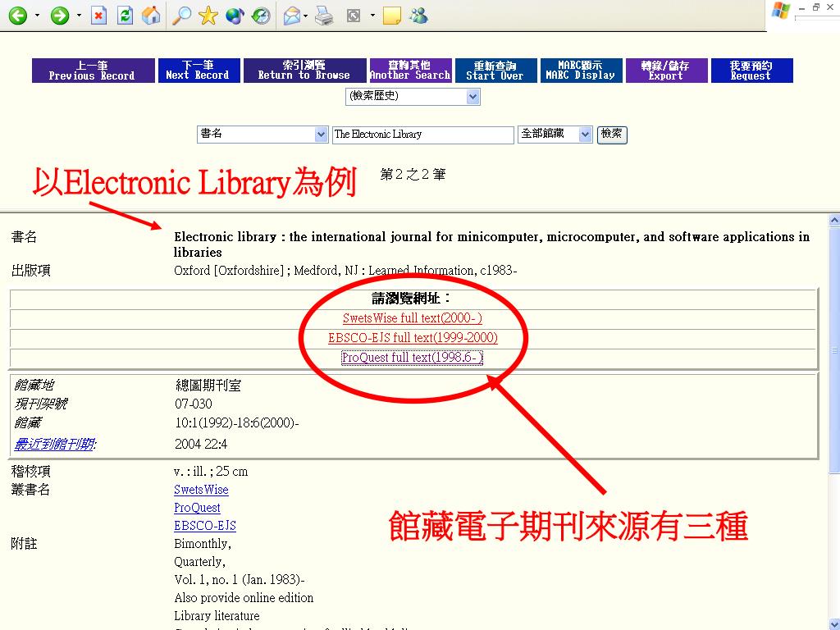Click Return to Browse button
The height and width of the screenshot is (630, 840).
(x=304, y=71)
